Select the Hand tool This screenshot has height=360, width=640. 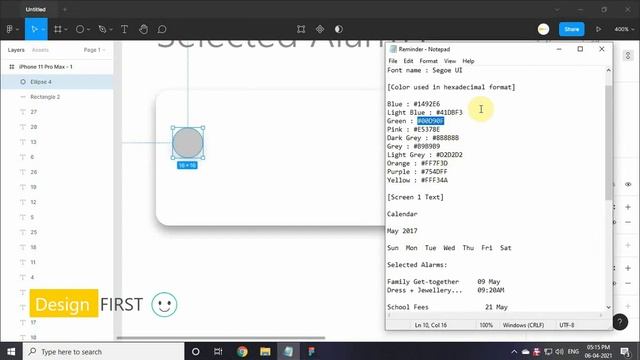point(143,29)
